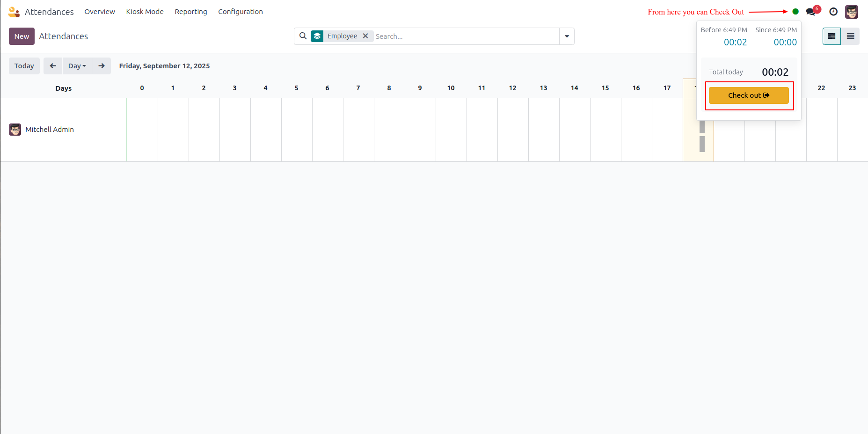Remove the Employee filter facet

pos(365,36)
